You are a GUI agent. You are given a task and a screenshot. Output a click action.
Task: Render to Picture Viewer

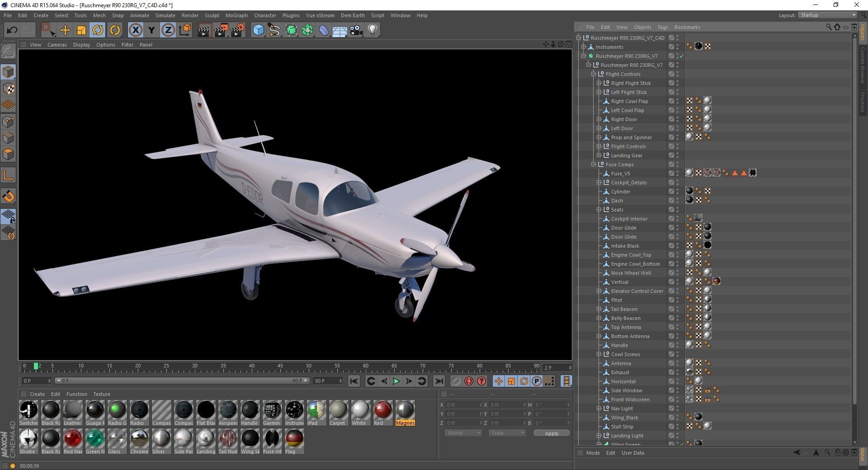(x=221, y=30)
